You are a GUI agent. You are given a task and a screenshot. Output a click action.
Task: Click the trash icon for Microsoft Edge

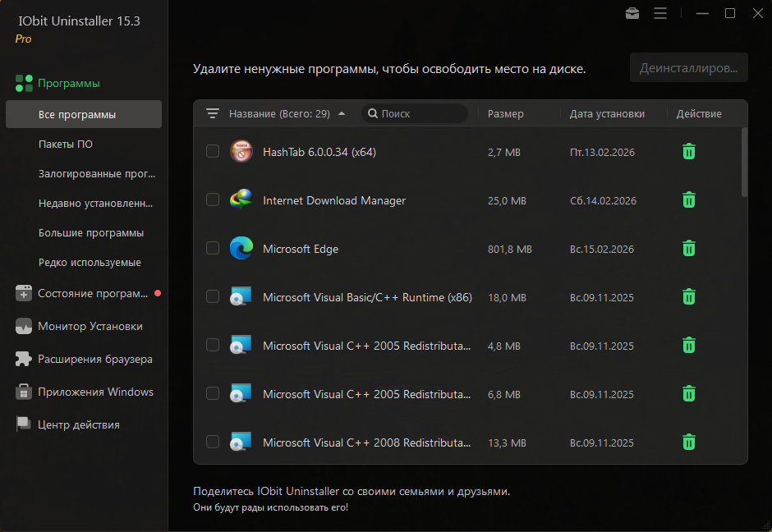pyautogui.click(x=689, y=249)
